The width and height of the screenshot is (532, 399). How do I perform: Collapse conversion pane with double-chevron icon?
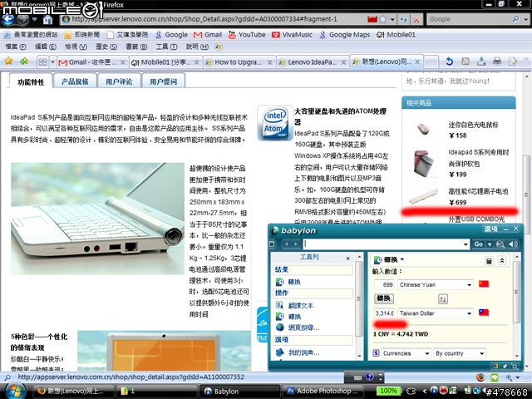(x=502, y=260)
